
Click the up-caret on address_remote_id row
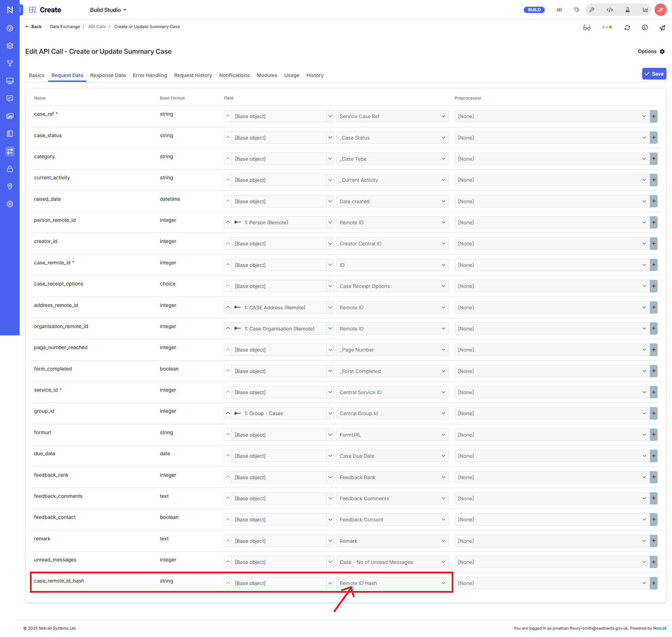coord(228,308)
